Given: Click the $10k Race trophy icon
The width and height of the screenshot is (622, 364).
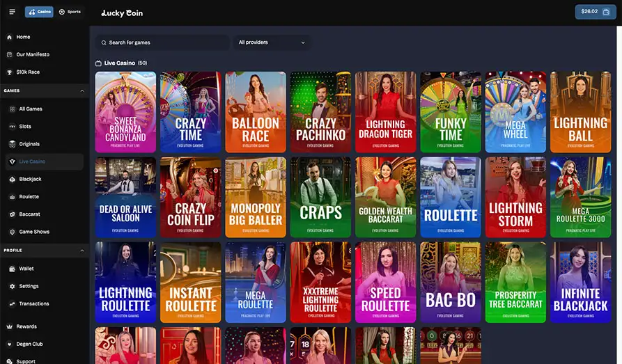Looking at the screenshot, I should coord(10,72).
